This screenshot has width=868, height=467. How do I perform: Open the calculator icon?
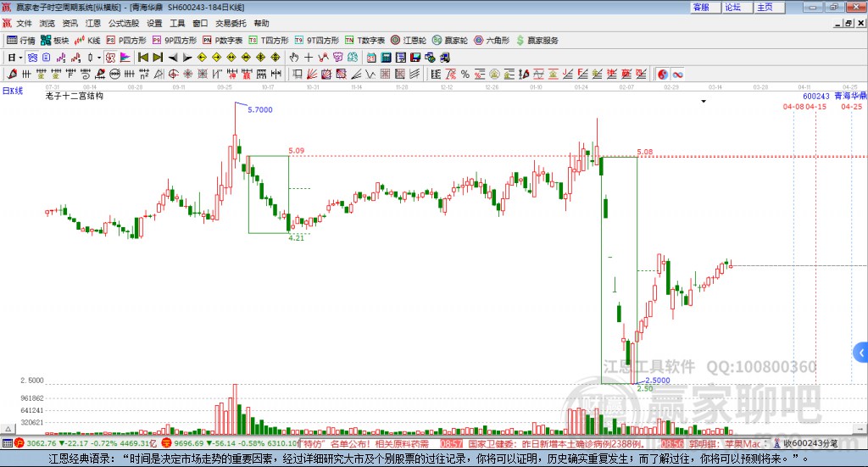[x=387, y=58]
